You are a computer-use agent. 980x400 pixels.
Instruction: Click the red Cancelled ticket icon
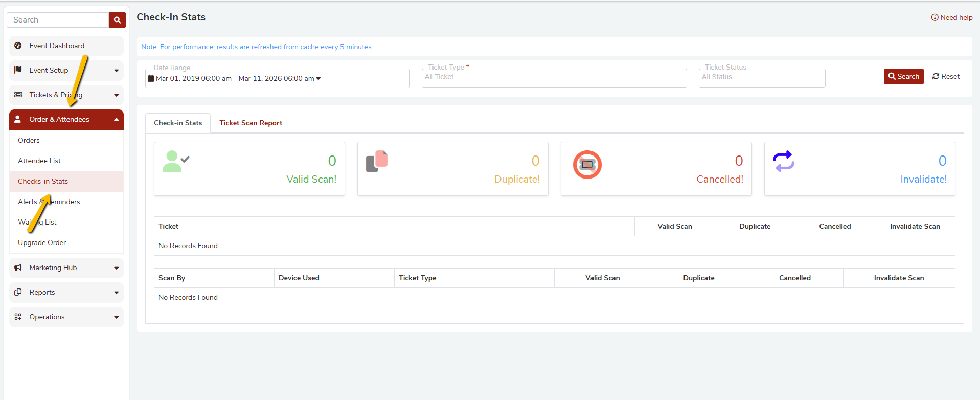pyautogui.click(x=587, y=165)
